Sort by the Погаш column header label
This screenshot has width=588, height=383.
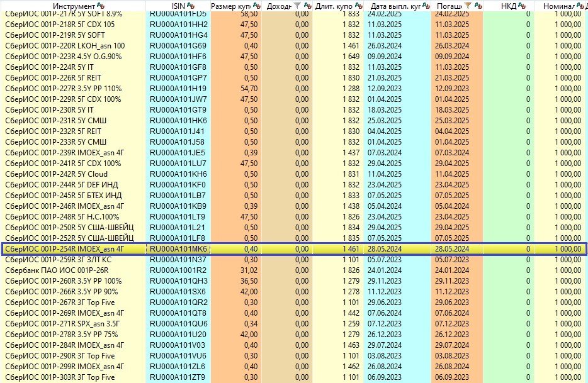(449, 6)
